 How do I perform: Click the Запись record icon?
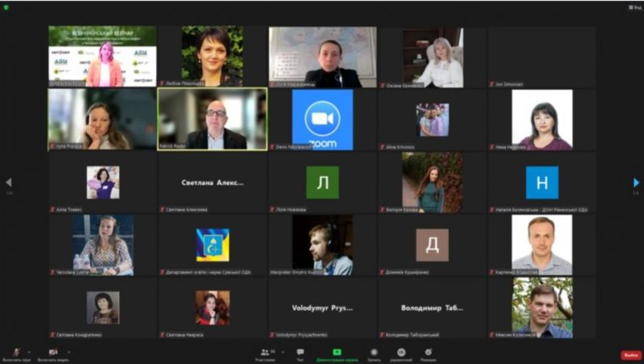374,352
